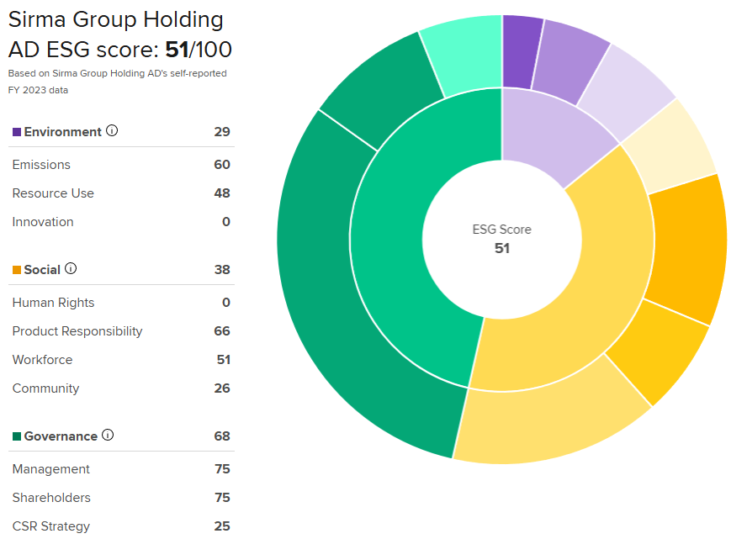Click the Community row label
The width and height of the screenshot is (747, 560).
click(45, 388)
